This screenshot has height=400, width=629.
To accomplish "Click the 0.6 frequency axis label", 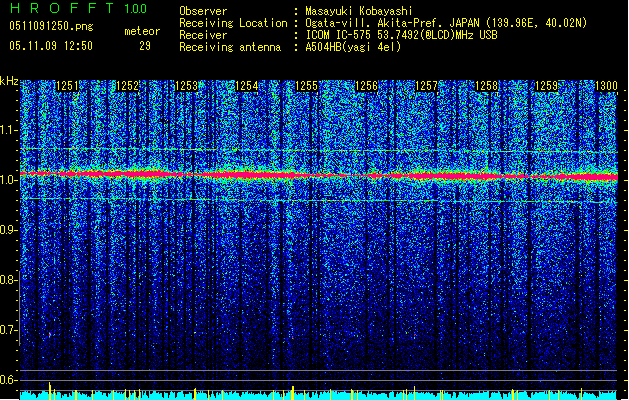I will [x=9, y=380].
